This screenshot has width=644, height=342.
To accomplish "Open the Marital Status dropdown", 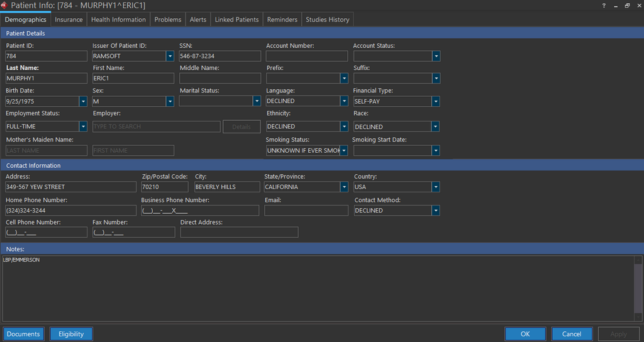I will 257,101.
